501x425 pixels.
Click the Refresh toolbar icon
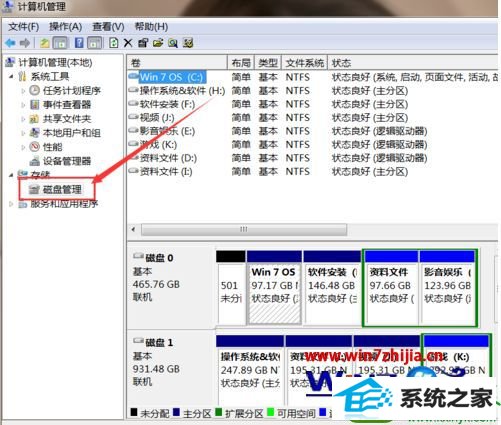point(114,43)
